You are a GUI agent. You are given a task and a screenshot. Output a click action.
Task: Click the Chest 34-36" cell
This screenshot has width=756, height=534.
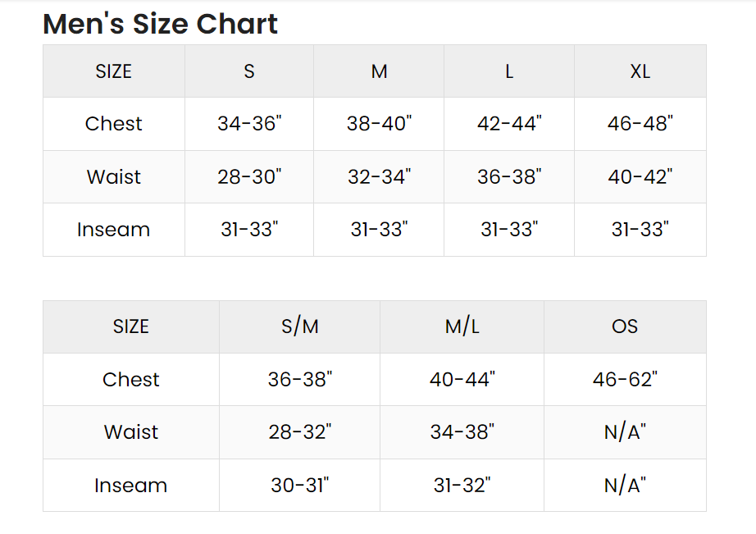point(249,124)
